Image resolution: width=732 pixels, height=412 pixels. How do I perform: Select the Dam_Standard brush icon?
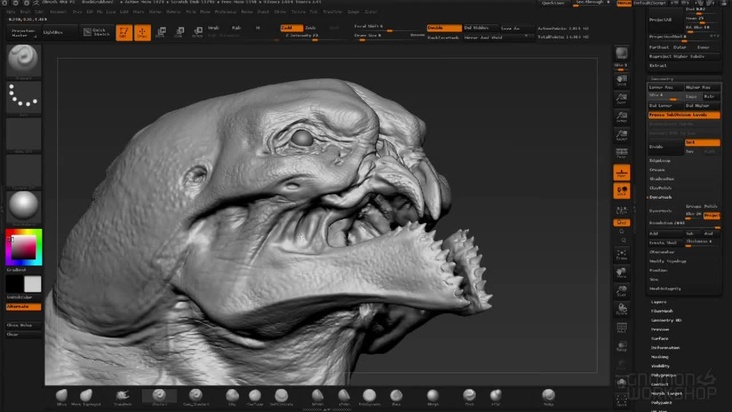tap(197, 396)
